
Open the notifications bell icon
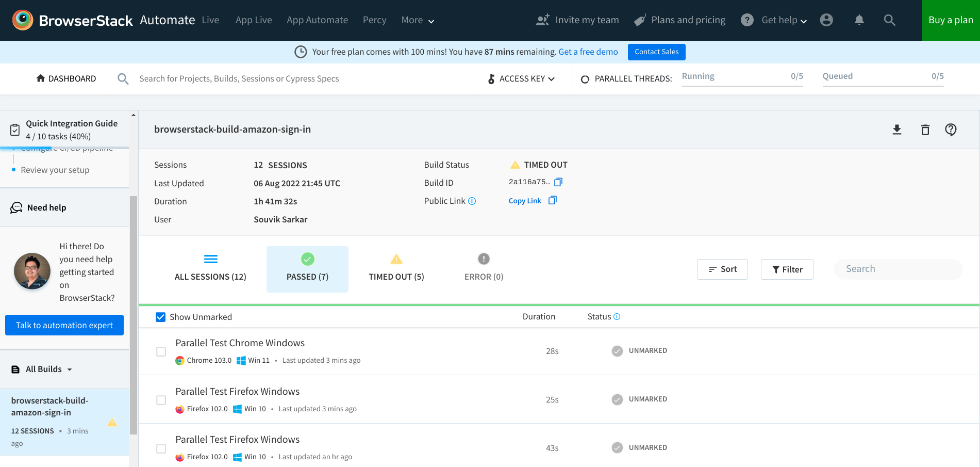point(859,20)
